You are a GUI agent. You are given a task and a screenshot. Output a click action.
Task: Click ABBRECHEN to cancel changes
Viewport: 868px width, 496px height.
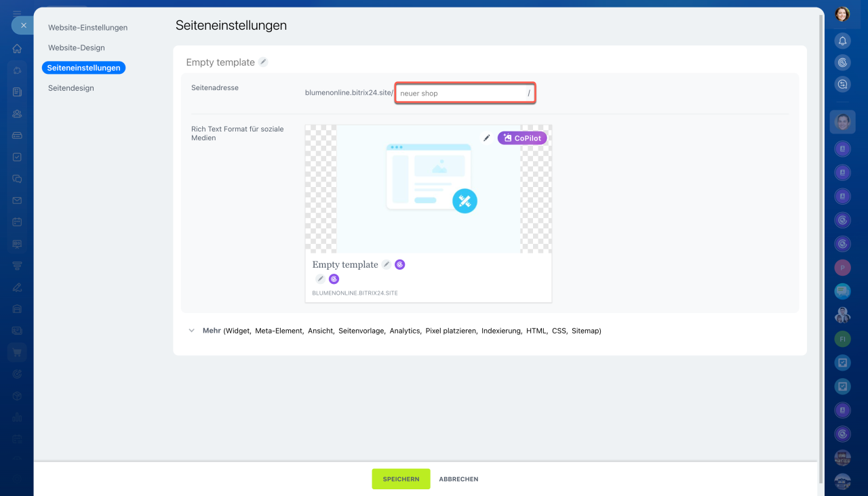click(x=458, y=479)
